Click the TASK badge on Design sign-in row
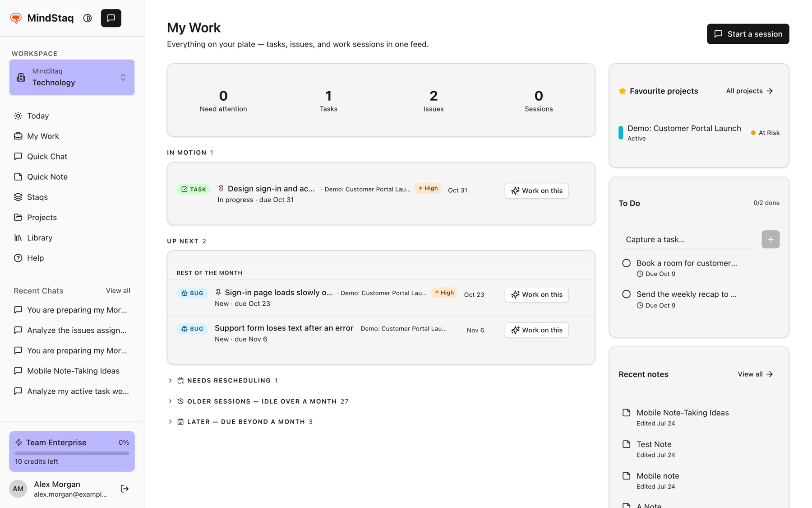 tap(194, 189)
